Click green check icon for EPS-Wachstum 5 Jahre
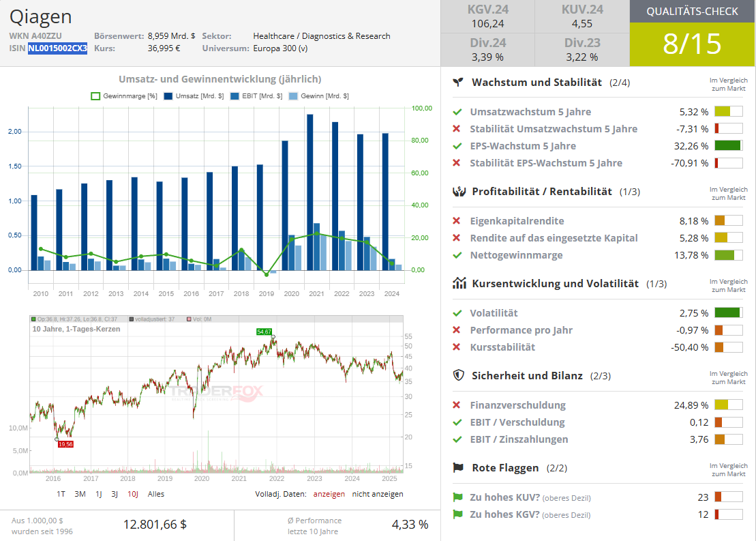756x541 pixels. click(457, 146)
